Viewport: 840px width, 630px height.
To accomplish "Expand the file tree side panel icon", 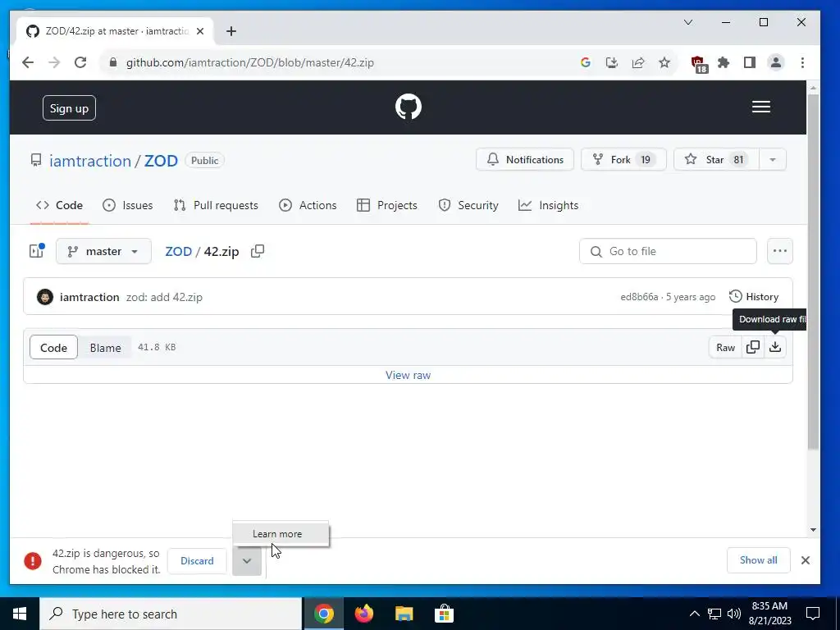I will click(36, 251).
